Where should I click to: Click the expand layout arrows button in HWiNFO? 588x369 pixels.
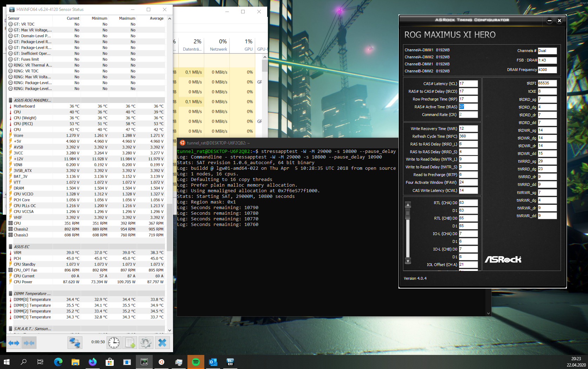tap(14, 343)
